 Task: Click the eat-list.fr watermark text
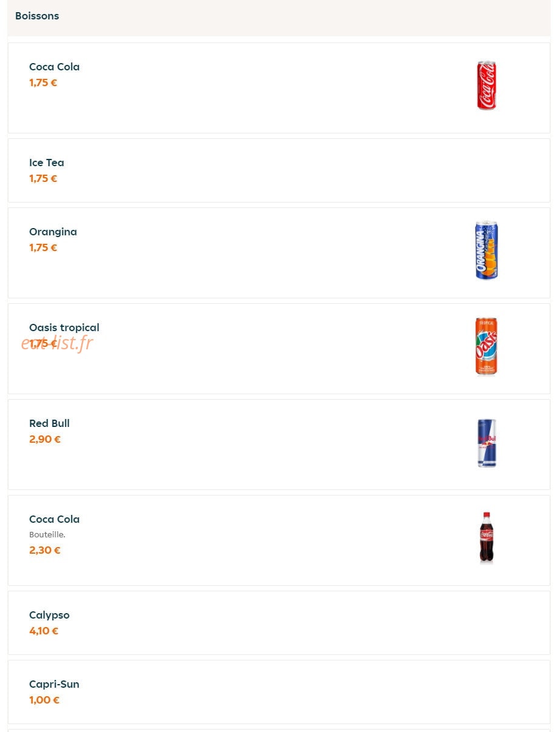click(57, 343)
